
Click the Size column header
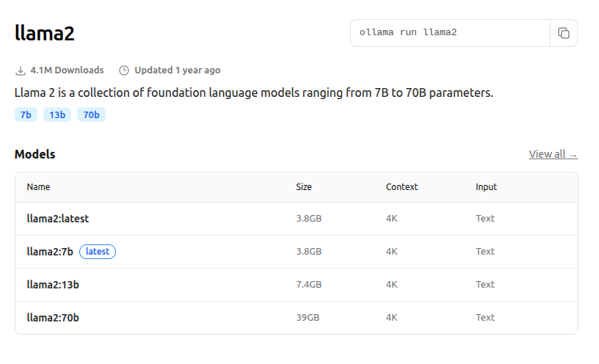click(x=304, y=187)
